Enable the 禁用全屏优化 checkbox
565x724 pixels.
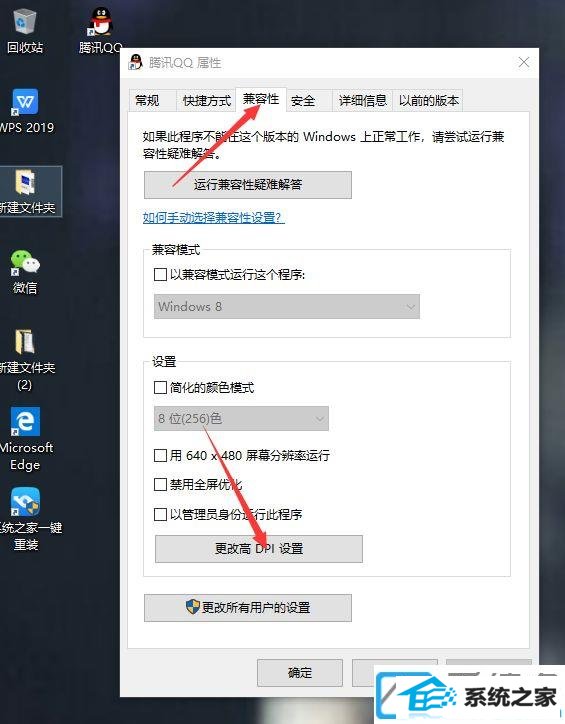160,484
